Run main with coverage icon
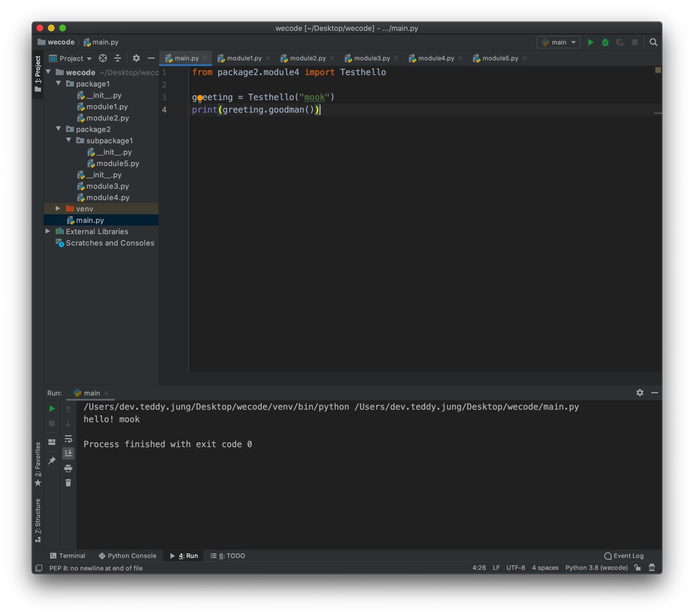This screenshot has width=694, height=616. click(618, 43)
